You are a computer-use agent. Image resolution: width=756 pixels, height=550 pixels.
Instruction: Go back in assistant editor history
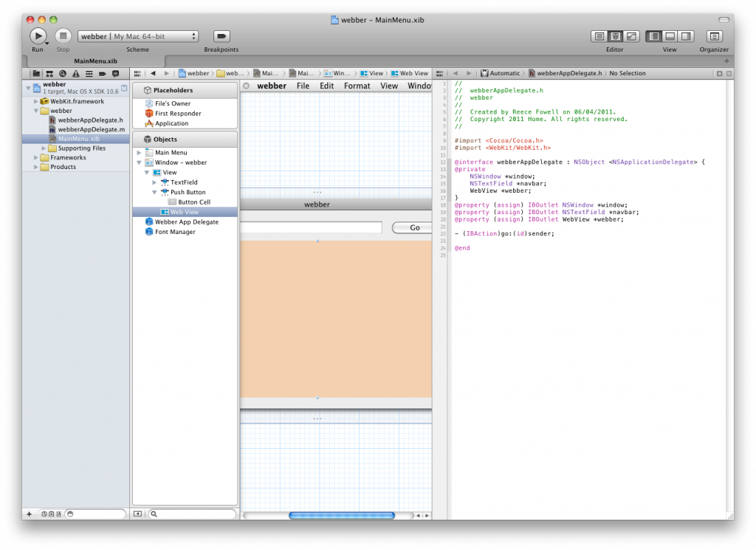(455, 73)
